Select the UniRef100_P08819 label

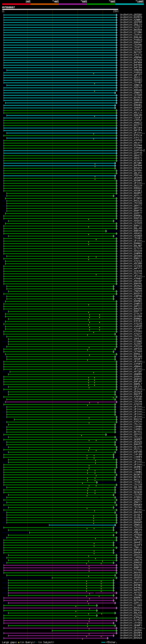pos(131,40)
